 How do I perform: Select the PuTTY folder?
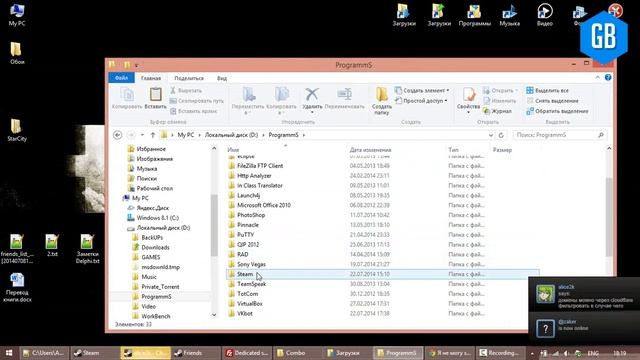point(245,235)
